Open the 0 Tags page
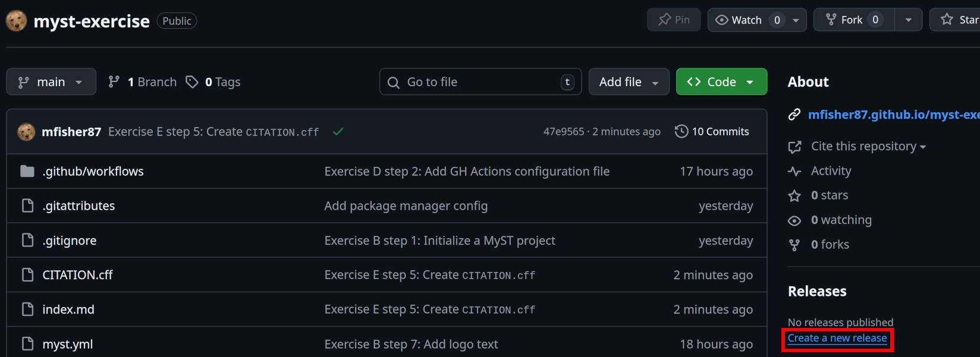Screen dimensions: 980x357 (x=213, y=82)
